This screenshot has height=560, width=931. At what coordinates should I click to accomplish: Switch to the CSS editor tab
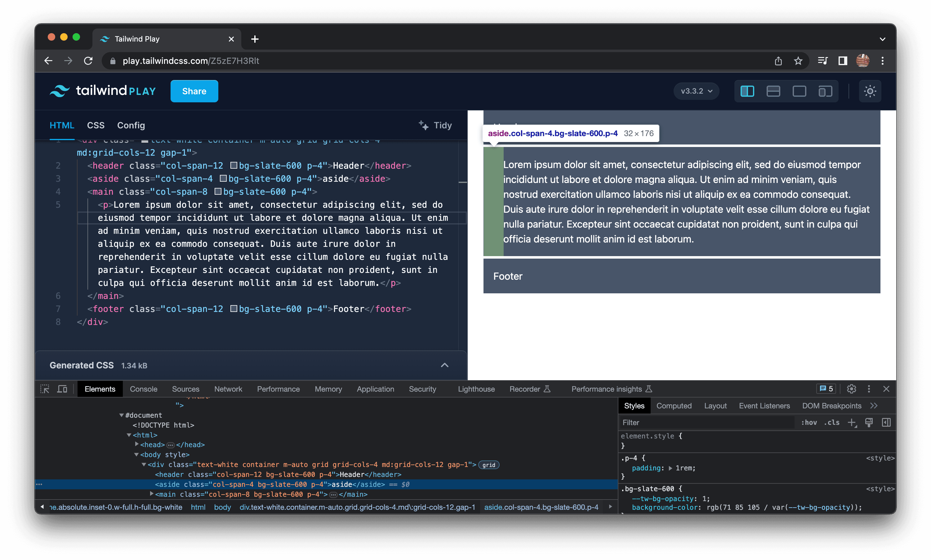pos(96,125)
